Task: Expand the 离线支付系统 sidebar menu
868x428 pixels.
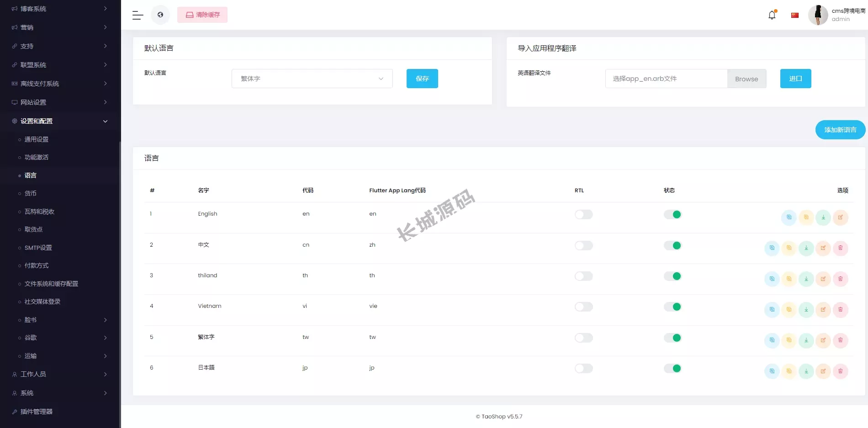Action: tap(60, 84)
